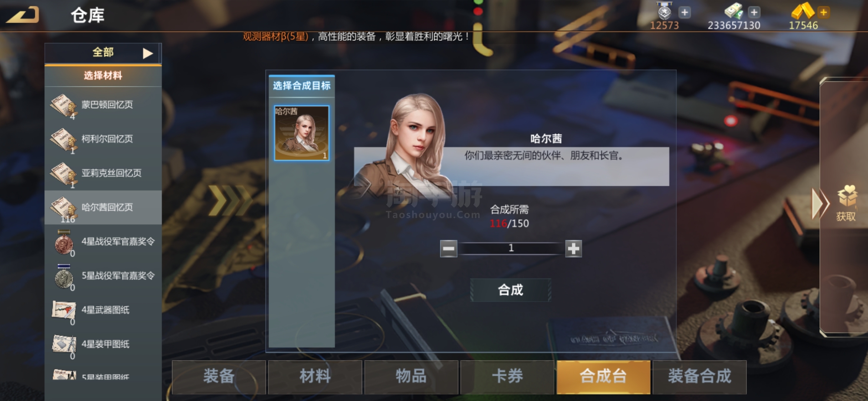
Task: Add gold bars with plus icon
Action: (823, 12)
